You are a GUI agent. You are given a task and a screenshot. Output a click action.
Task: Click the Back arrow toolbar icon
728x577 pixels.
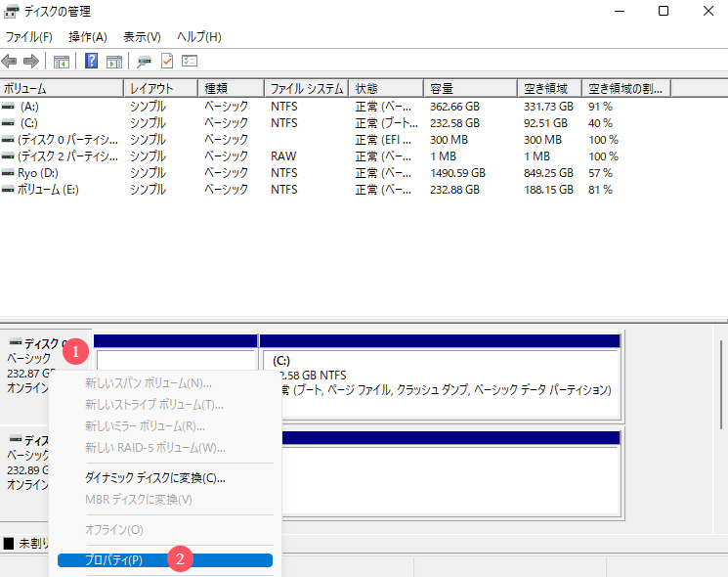click(x=10, y=61)
